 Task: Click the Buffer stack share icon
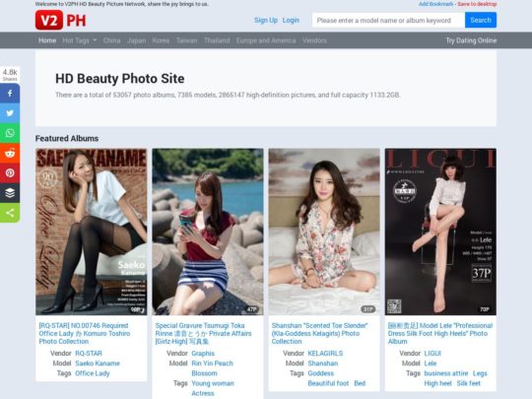[10, 193]
